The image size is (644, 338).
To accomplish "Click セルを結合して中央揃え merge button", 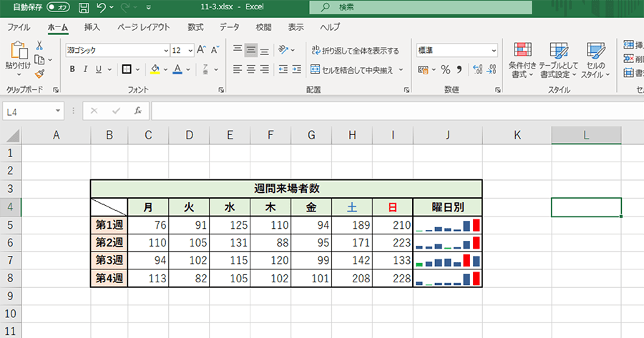I will [355, 69].
